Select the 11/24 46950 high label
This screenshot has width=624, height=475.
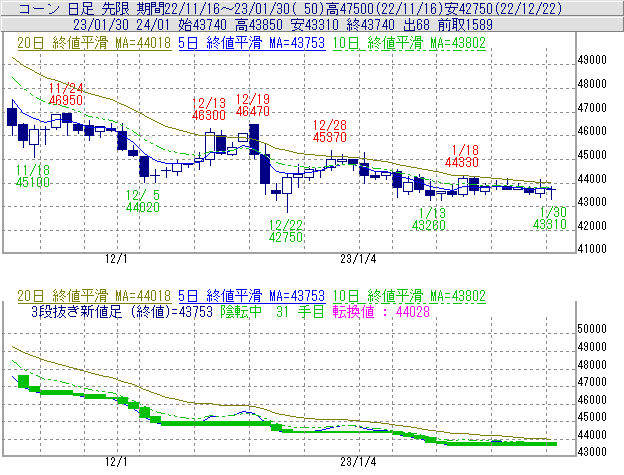pyautogui.click(x=66, y=94)
